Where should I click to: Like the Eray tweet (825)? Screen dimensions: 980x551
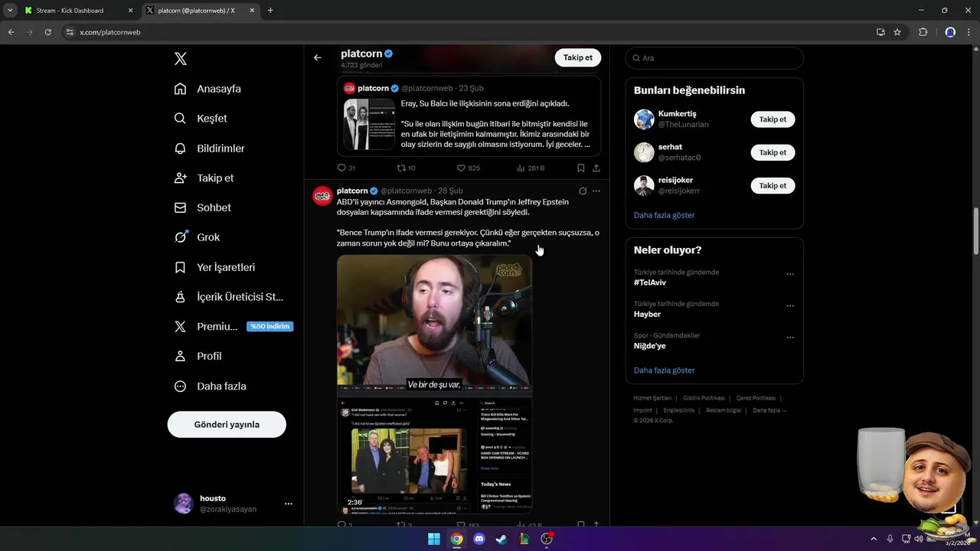[x=468, y=168]
